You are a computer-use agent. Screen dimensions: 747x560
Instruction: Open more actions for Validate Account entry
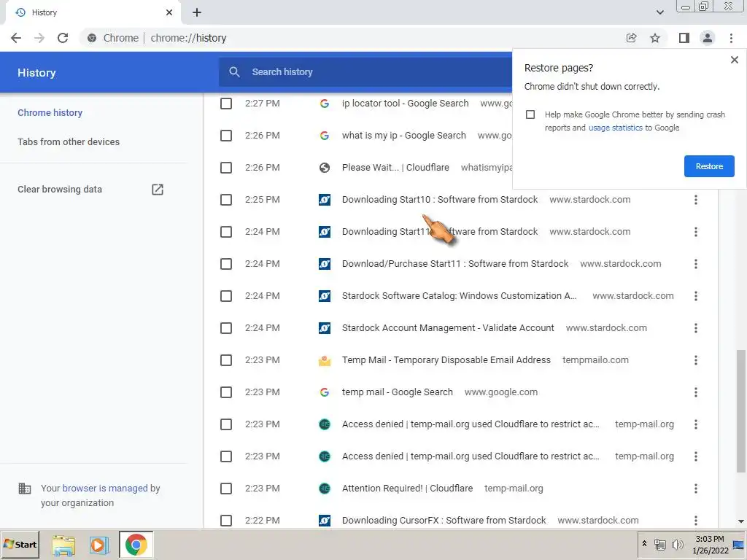(695, 328)
